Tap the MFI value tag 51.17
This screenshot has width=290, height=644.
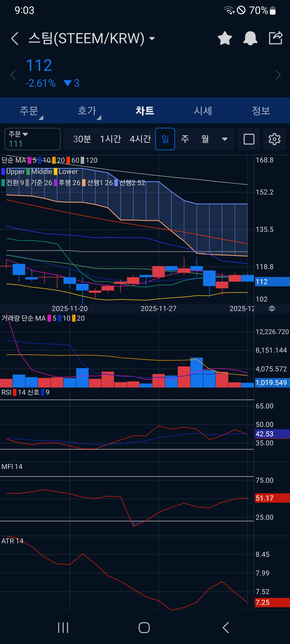pos(272,498)
